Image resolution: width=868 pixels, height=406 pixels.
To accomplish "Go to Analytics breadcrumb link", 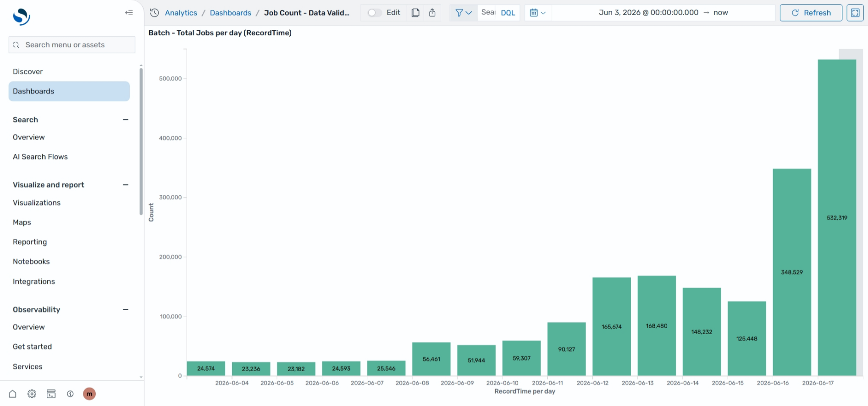I will coord(181,13).
